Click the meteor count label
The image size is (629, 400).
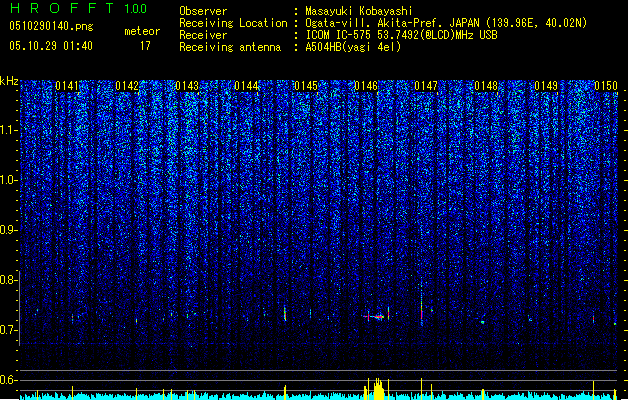pos(142,31)
